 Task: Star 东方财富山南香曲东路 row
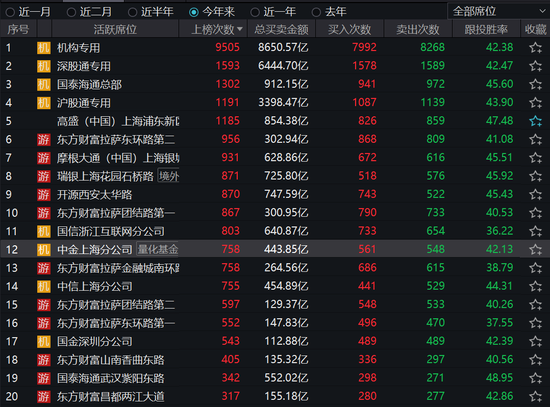[x=535, y=360]
